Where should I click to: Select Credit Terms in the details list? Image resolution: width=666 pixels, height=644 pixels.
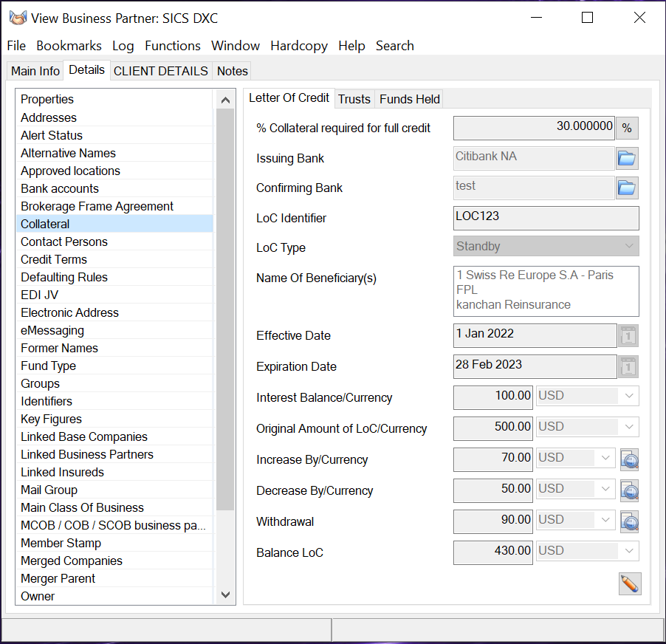tap(54, 259)
